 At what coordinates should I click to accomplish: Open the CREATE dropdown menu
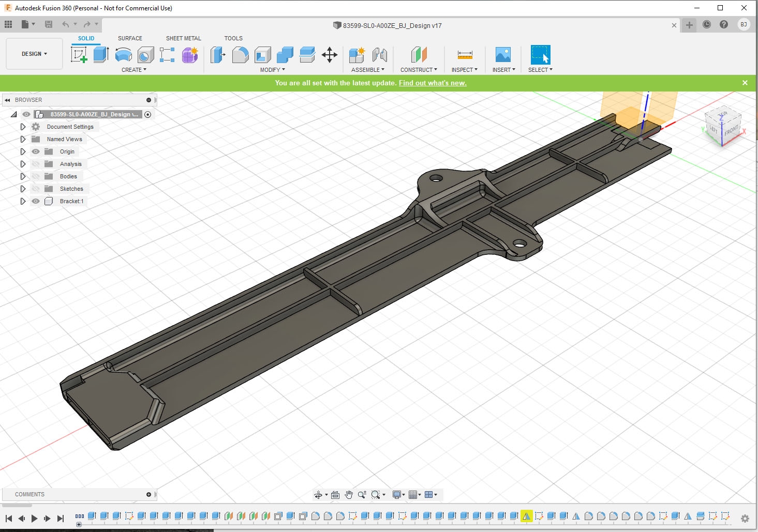(x=134, y=70)
